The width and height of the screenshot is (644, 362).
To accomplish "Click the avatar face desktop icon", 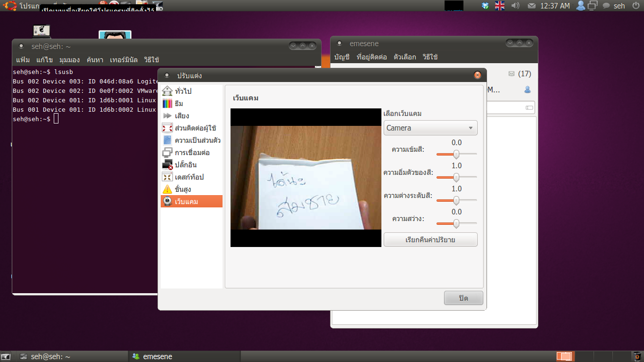I will point(115,35).
